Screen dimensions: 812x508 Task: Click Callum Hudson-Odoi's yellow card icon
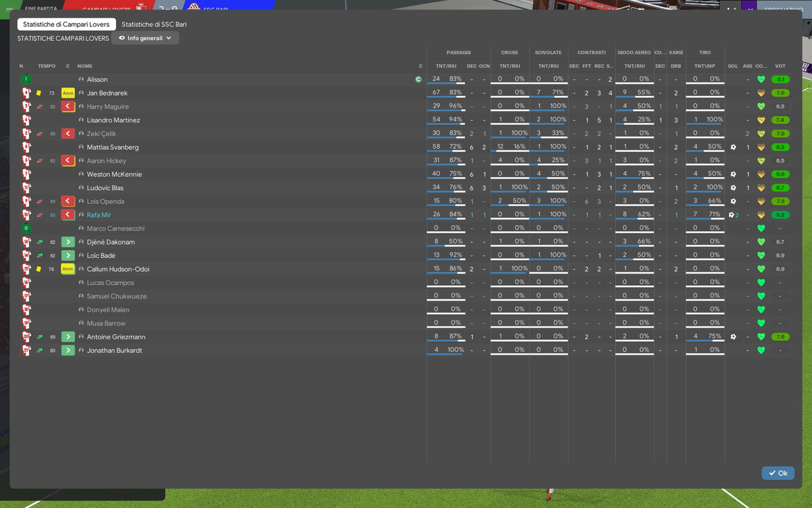tap(39, 269)
